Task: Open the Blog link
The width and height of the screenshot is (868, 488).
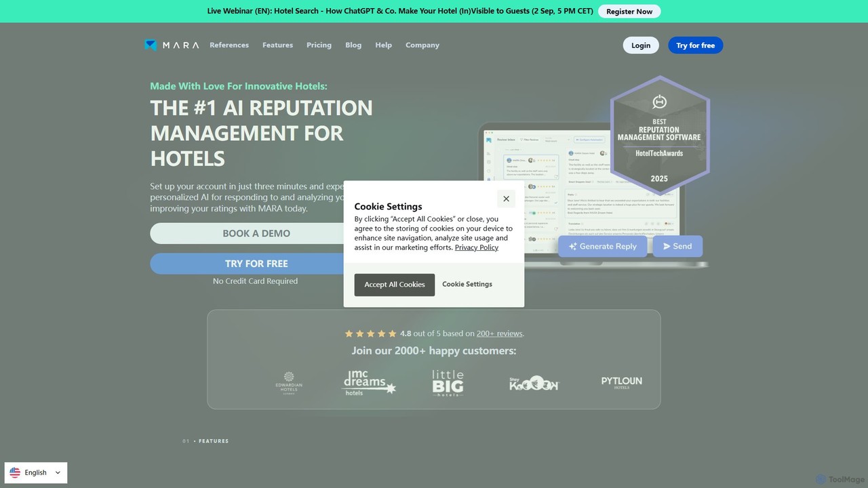Action: click(353, 45)
